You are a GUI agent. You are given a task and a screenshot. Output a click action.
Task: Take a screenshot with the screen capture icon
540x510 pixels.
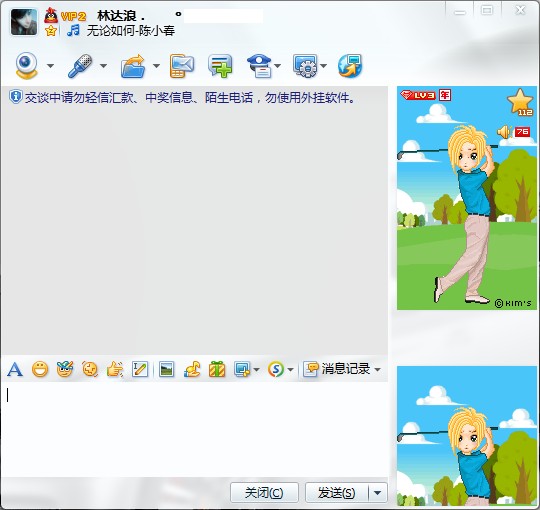click(x=242, y=369)
